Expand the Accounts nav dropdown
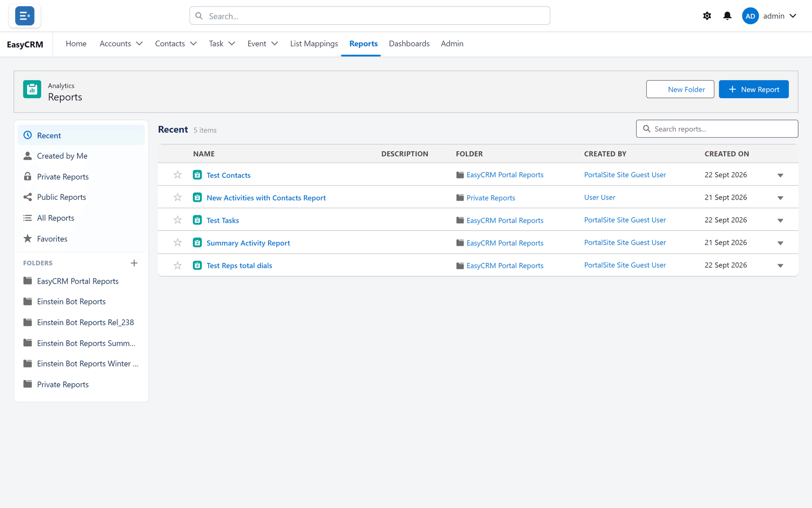Image resolution: width=812 pixels, height=508 pixels. click(x=139, y=43)
